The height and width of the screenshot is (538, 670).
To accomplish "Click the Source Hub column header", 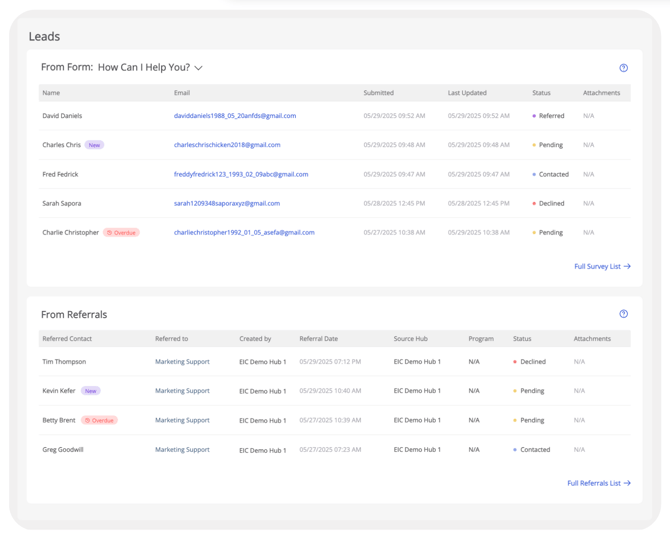I will click(x=411, y=338).
